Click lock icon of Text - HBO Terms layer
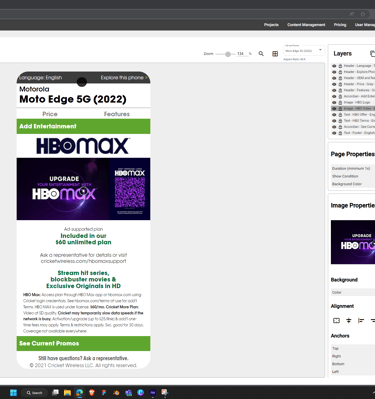Viewport: 375px width, 399px height. (x=340, y=121)
